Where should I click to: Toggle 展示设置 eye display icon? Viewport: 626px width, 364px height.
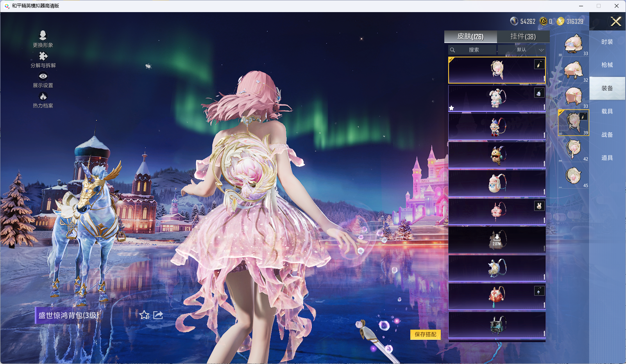(x=43, y=76)
